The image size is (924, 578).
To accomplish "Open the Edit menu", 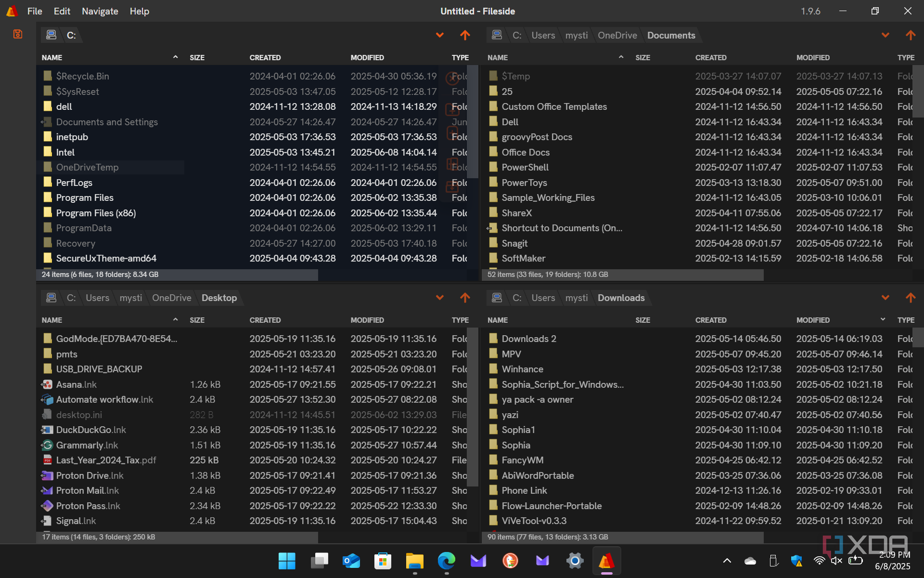I will point(62,11).
